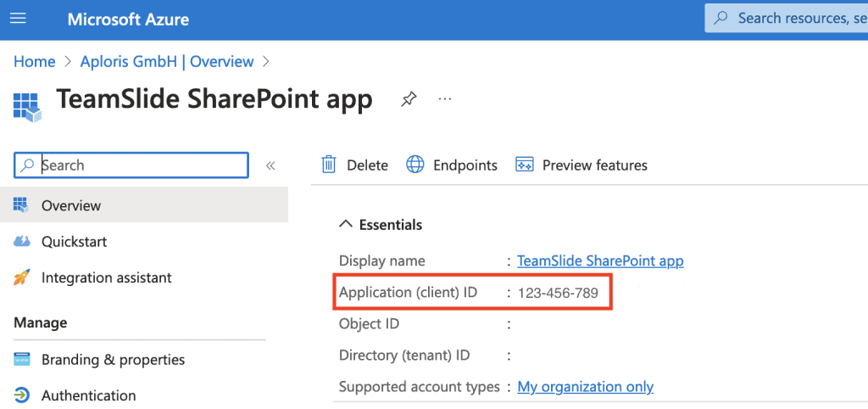Click the Object ID label
Viewport: 868px width, 409px height.
[370, 323]
